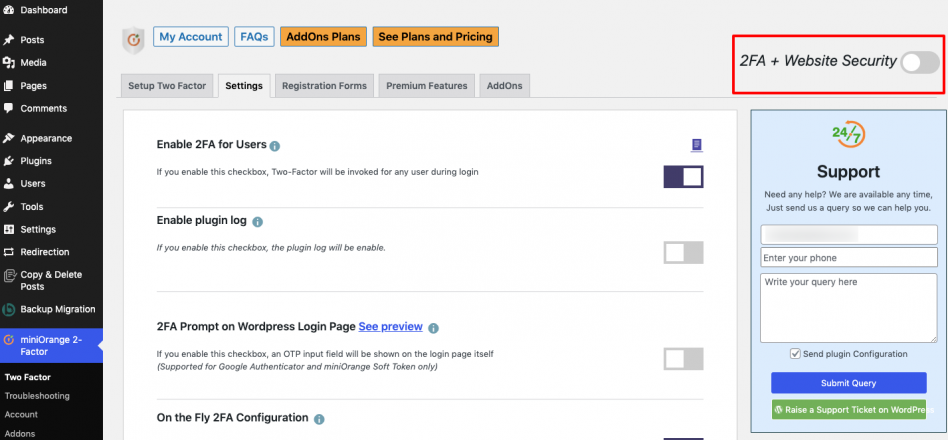
Task: Open the Premium Features tab
Action: coord(427,86)
